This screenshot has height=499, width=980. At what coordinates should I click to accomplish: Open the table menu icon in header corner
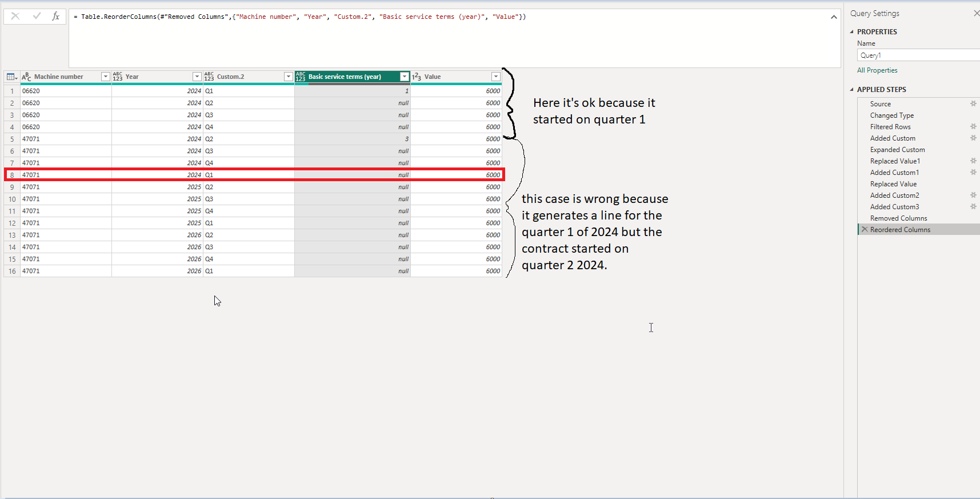(11, 77)
